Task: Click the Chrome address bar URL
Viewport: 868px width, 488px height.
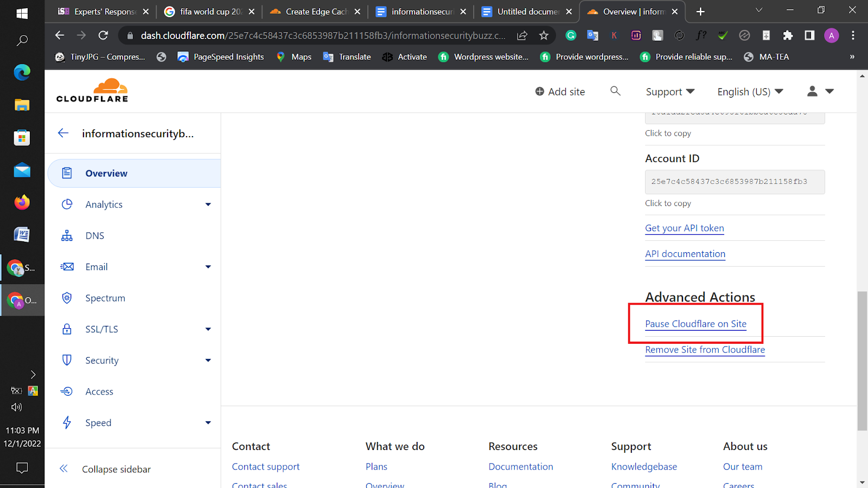Action: [x=323, y=35]
